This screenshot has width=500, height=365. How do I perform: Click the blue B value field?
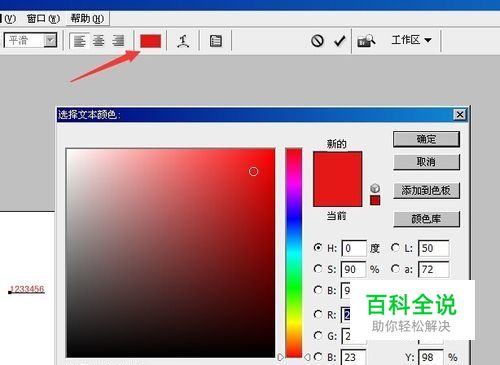(x=354, y=357)
